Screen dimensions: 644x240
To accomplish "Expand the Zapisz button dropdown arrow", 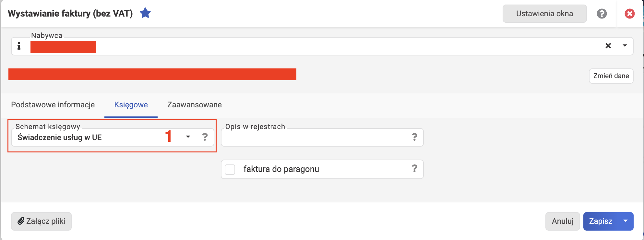I will [x=626, y=221].
